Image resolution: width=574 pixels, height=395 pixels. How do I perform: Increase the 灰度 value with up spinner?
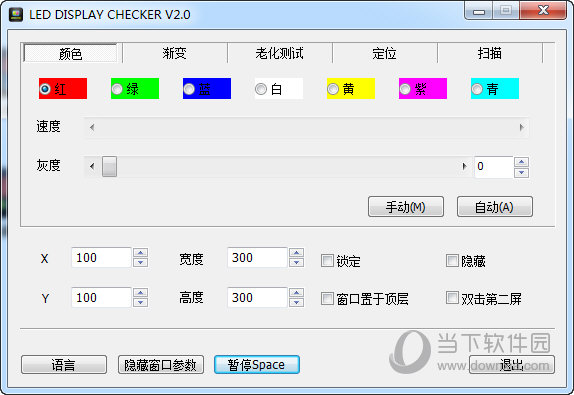tap(521, 161)
